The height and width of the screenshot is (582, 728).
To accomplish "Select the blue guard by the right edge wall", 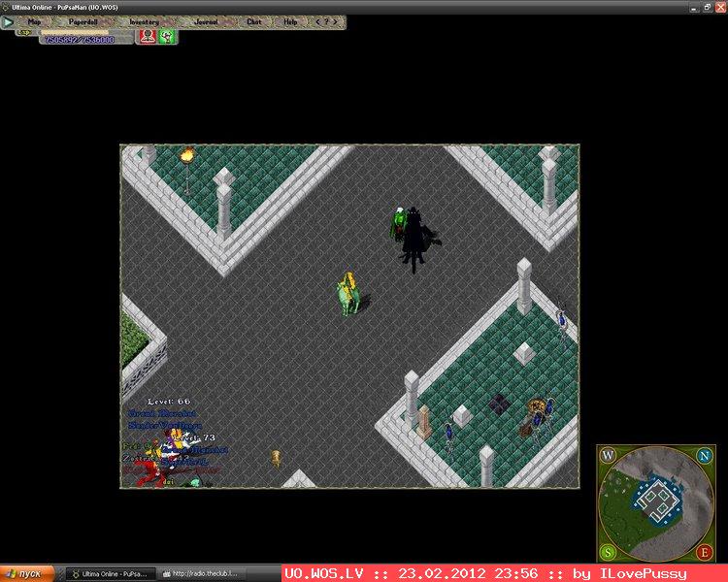I will pyautogui.click(x=562, y=322).
